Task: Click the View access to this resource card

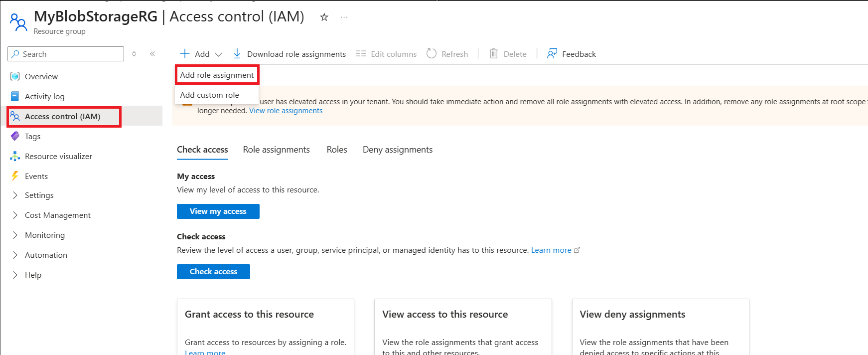Action: click(x=463, y=327)
